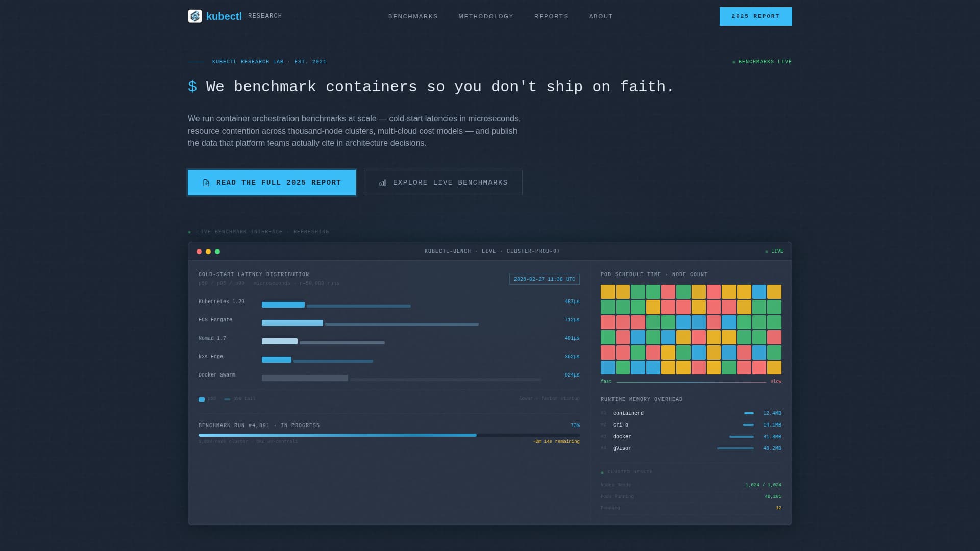Click the kubectl logo icon

tap(195, 16)
